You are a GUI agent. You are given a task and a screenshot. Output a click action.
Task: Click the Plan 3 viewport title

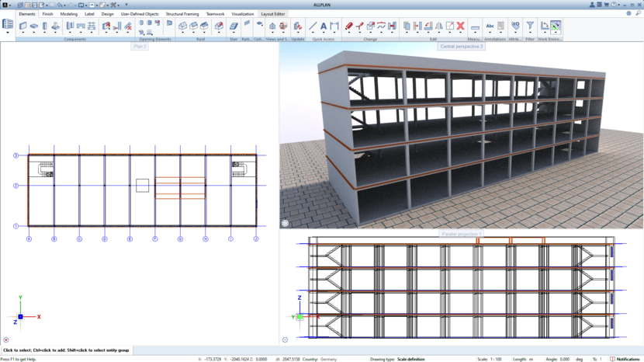140,47
